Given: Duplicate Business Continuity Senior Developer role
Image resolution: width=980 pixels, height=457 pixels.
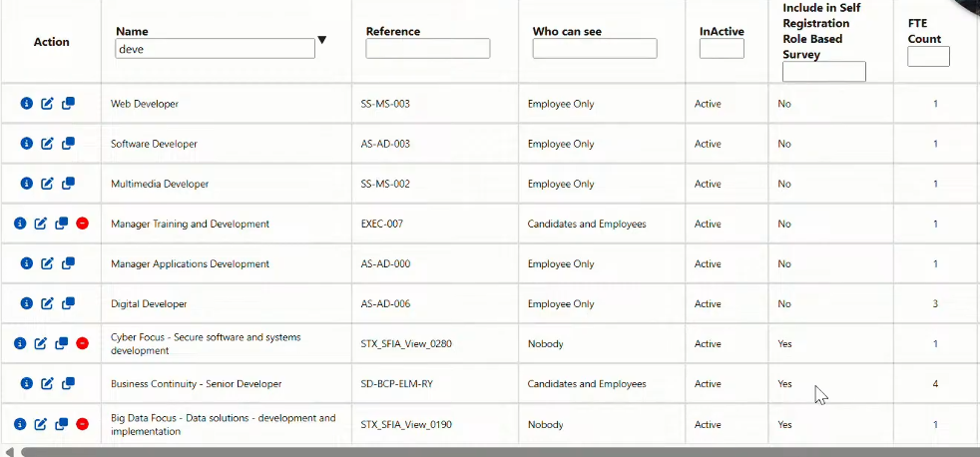Looking at the screenshot, I should (x=68, y=383).
